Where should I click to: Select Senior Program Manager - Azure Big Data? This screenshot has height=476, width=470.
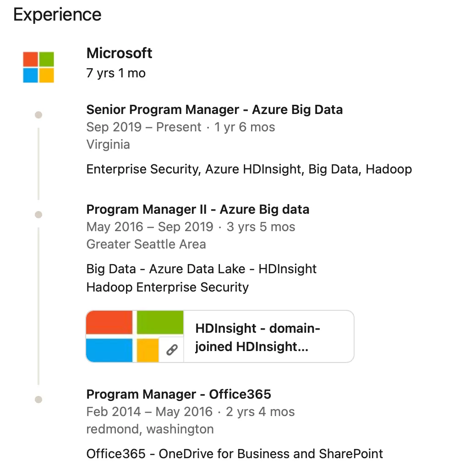[214, 109]
